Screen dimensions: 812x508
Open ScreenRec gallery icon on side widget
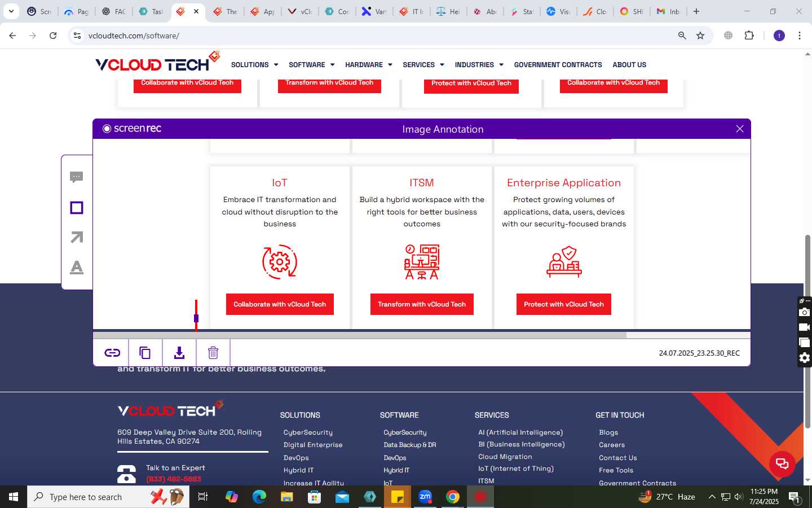(x=805, y=342)
